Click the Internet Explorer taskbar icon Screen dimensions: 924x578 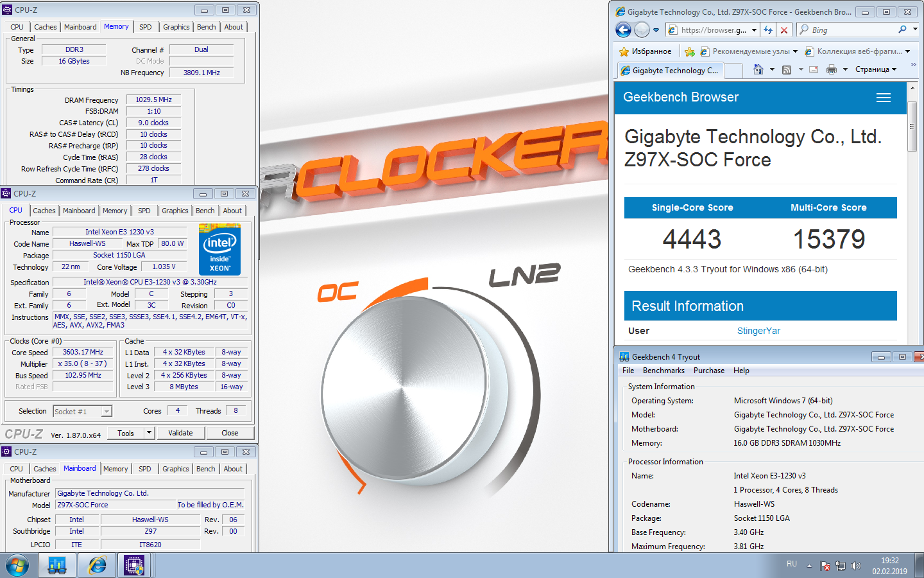97,565
